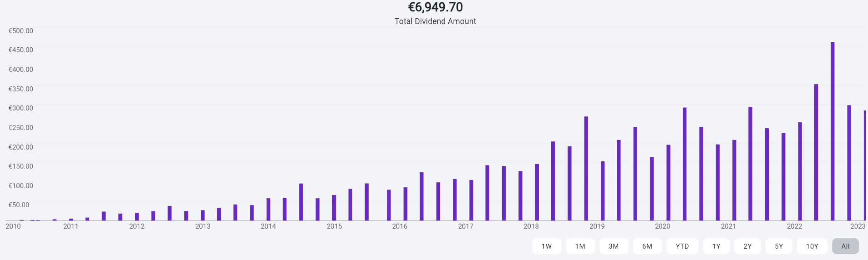Click the €500.00 y-axis label

point(21,31)
